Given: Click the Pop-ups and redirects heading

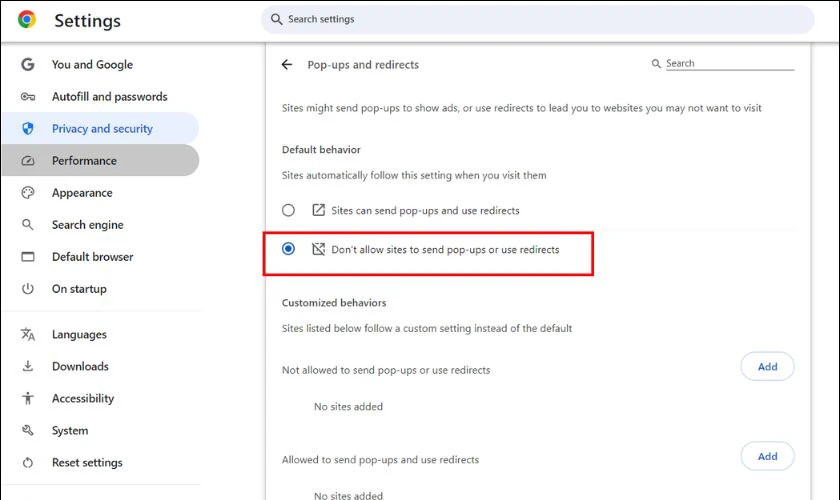Looking at the screenshot, I should point(363,65).
